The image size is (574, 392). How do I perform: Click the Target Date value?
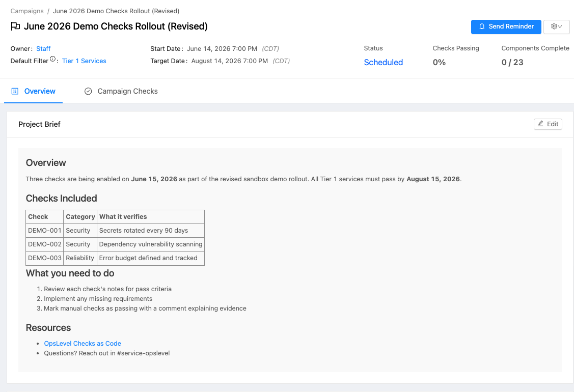(229, 61)
